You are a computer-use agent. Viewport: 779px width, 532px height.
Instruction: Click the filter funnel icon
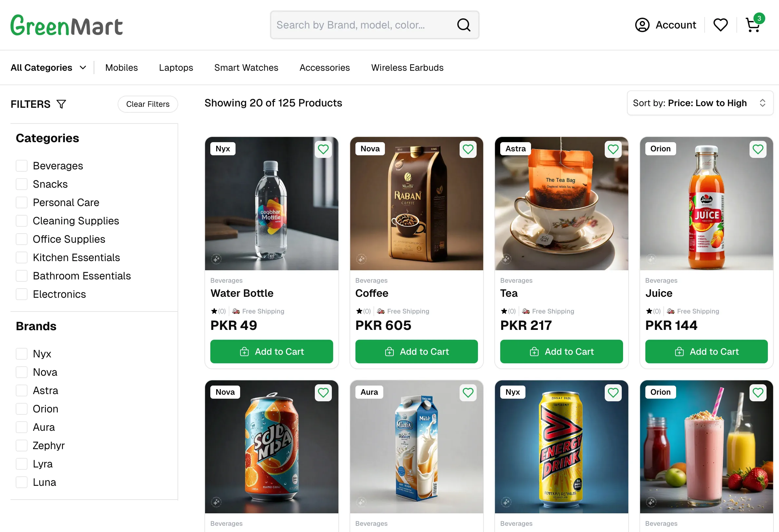point(61,104)
